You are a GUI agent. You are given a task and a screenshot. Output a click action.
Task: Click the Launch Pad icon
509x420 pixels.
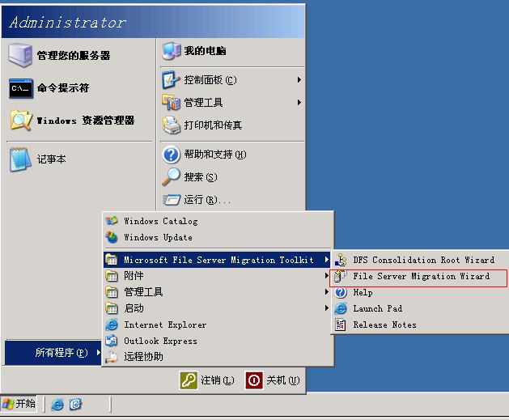coord(341,308)
